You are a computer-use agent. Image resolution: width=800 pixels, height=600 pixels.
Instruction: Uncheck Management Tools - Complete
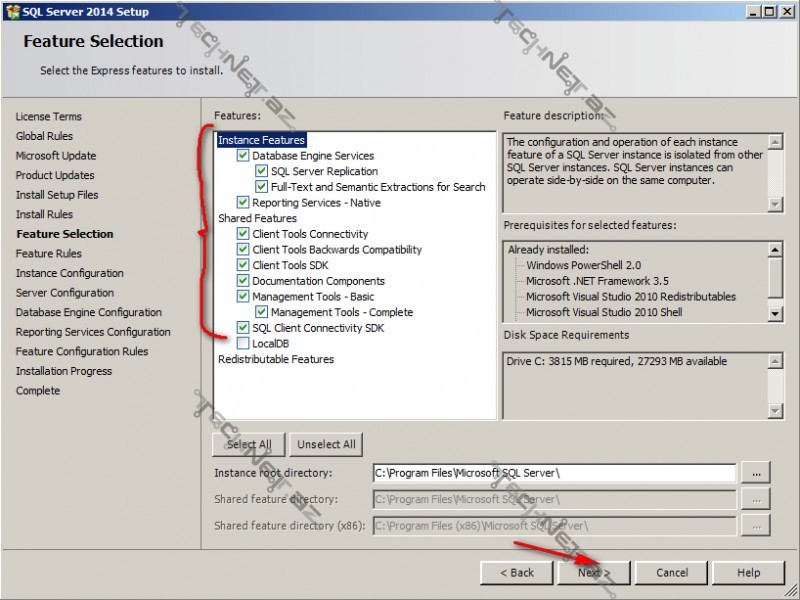[262, 312]
